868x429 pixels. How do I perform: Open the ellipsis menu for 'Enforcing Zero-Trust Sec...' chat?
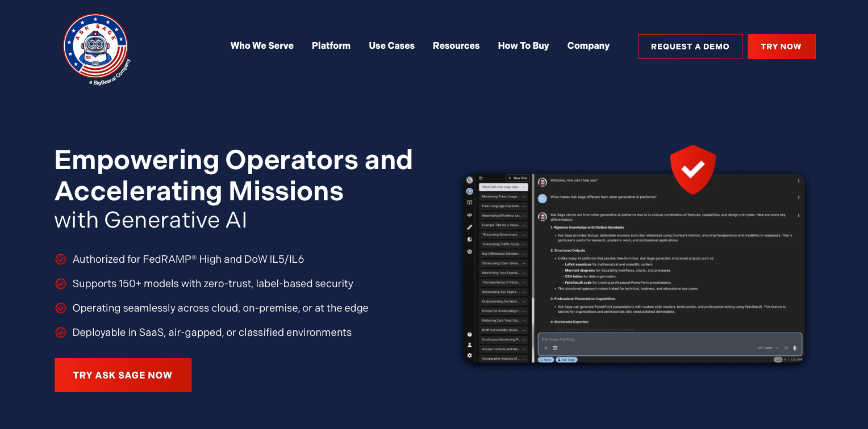pos(524,321)
